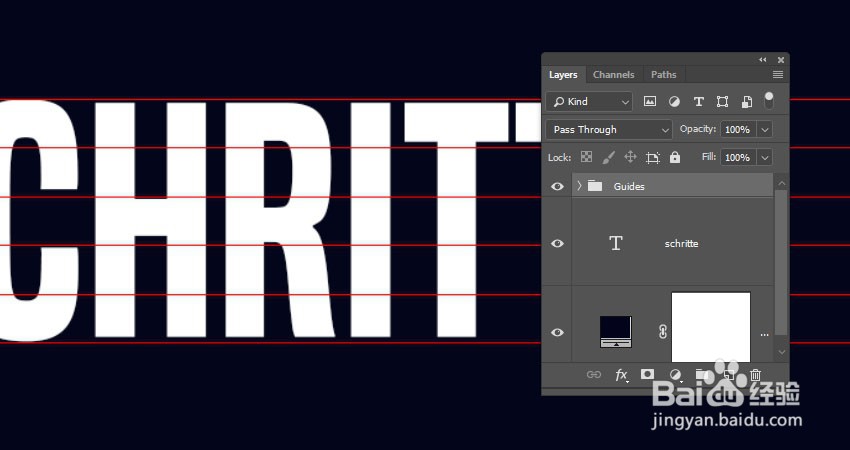Open the Fill slider dropdown arrow
Screen dimensions: 850x450
[765, 158]
